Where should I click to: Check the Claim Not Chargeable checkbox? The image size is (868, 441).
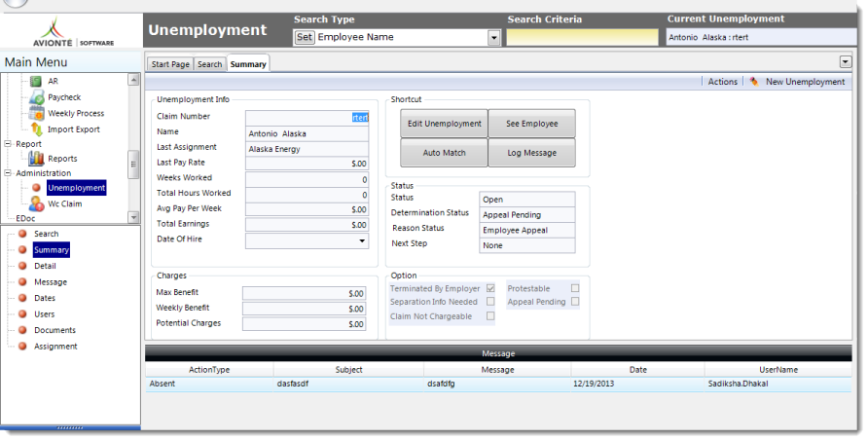490,315
